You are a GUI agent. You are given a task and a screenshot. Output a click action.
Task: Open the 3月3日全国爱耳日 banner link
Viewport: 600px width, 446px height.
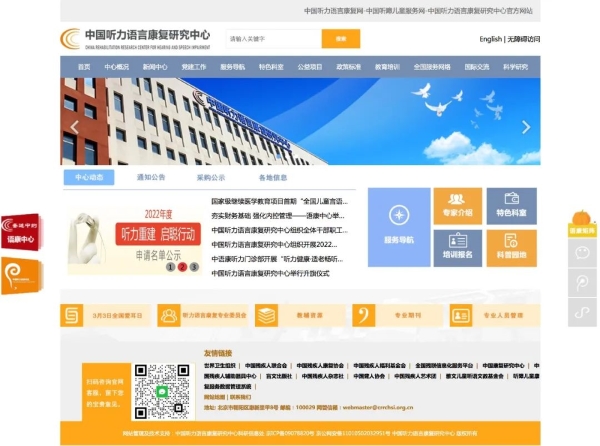105,316
